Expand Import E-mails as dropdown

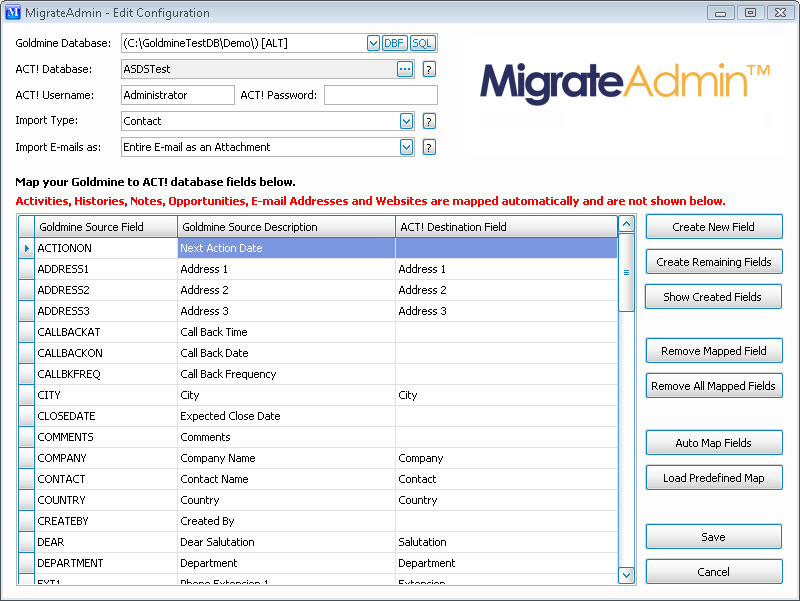click(x=406, y=147)
